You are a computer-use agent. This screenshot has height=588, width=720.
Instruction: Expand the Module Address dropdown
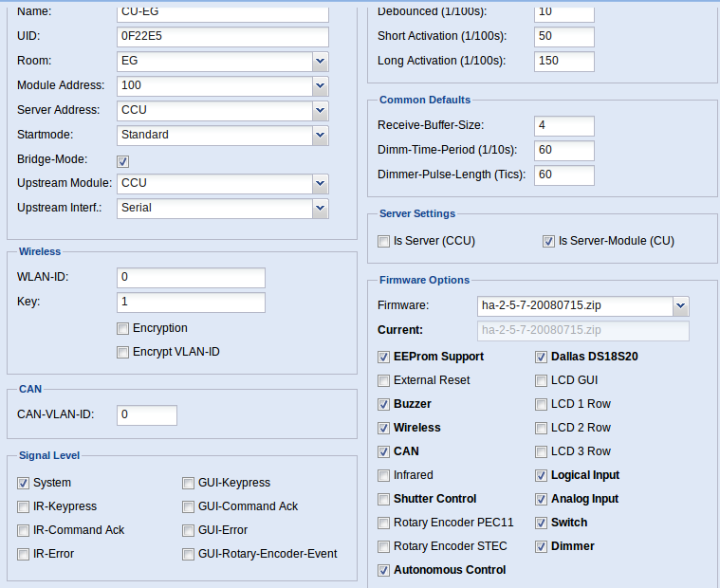click(320, 86)
